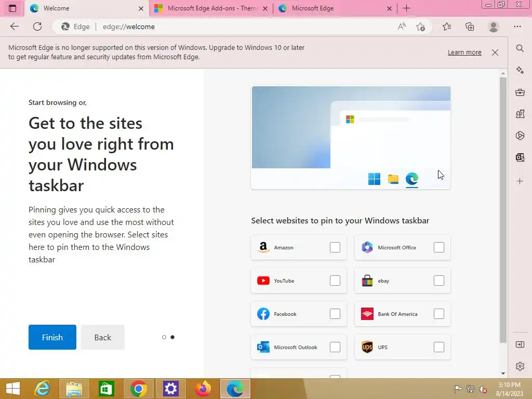The width and height of the screenshot is (532, 399).
Task: Add this page to favorites star
Action: pos(420,26)
